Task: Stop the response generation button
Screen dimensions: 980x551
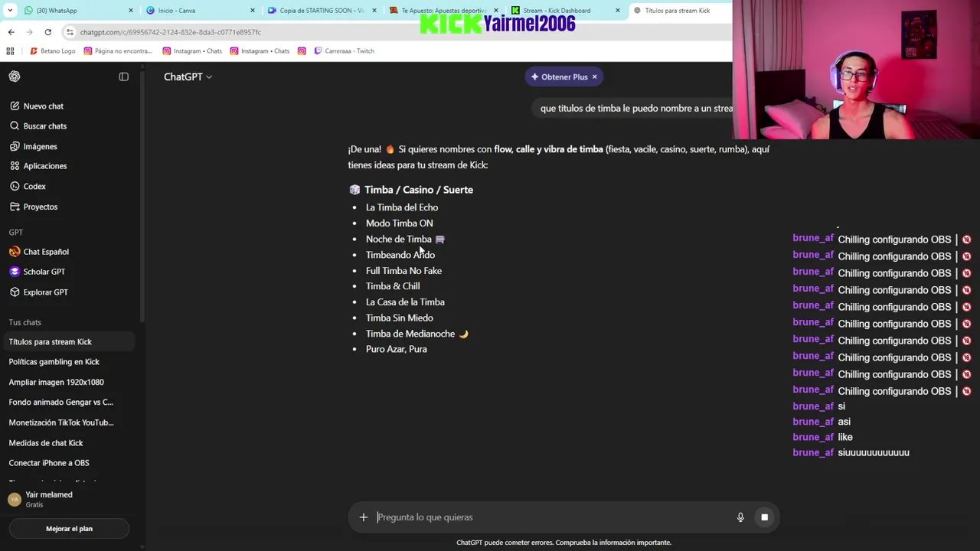Action: tap(764, 517)
